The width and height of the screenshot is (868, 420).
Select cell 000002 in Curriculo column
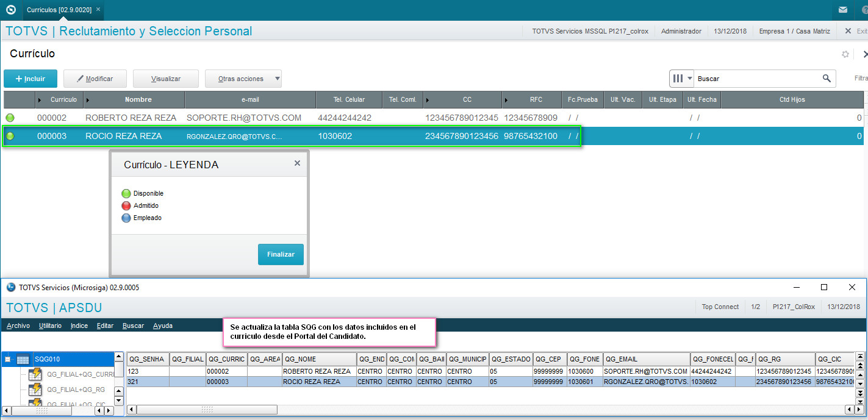tap(52, 118)
